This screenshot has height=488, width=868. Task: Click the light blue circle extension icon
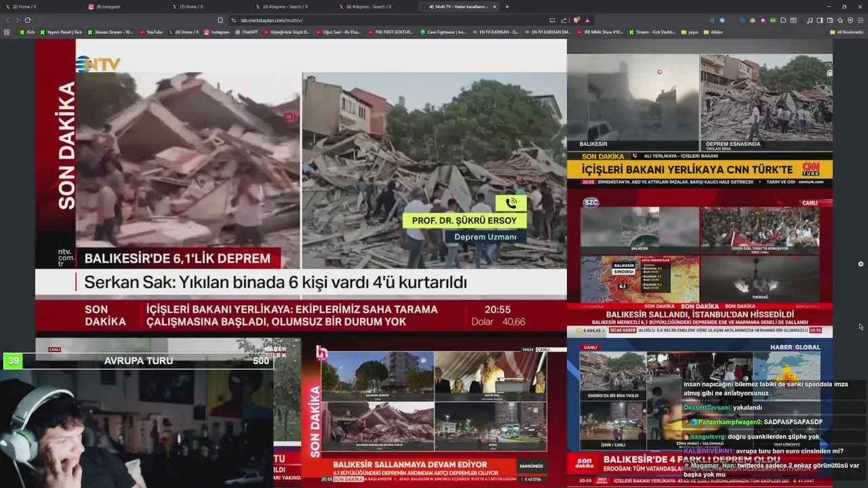click(722, 20)
